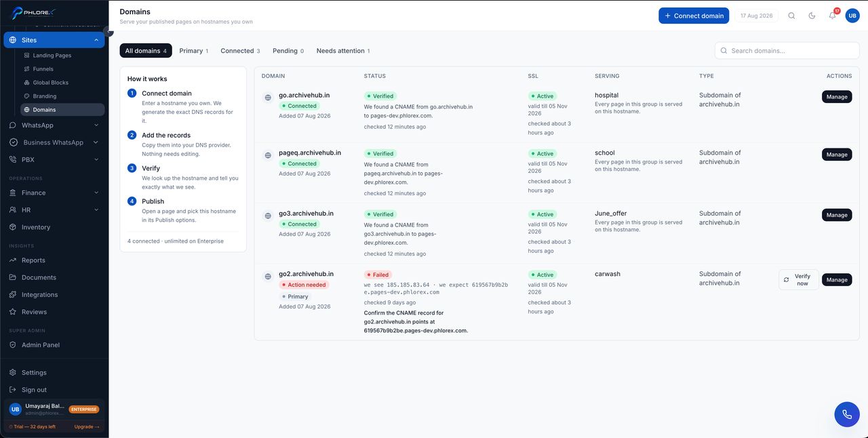Collapse the Sites section chevron
The width and height of the screenshot is (868, 438).
point(96,40)
